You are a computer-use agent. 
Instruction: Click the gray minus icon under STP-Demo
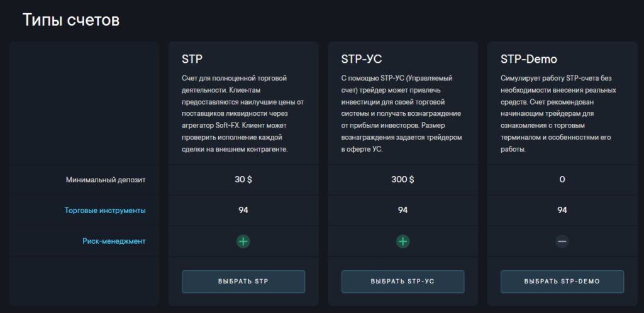coord(562,241)
